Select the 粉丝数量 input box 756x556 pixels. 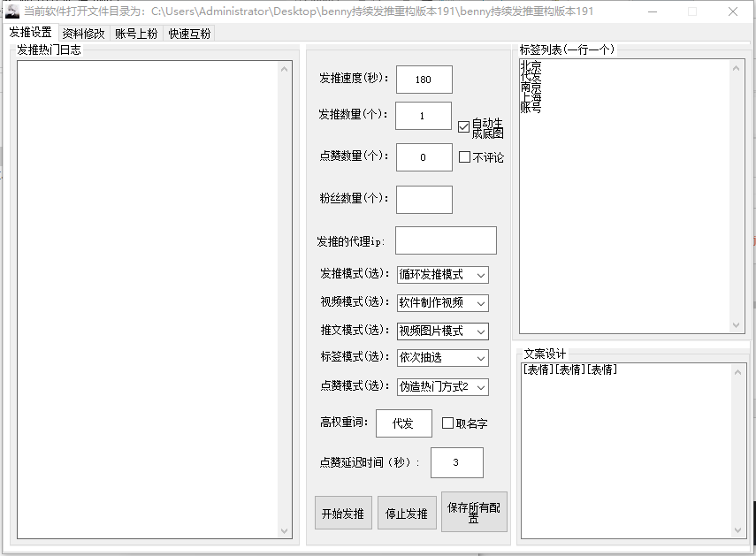[x=424, y=199]
